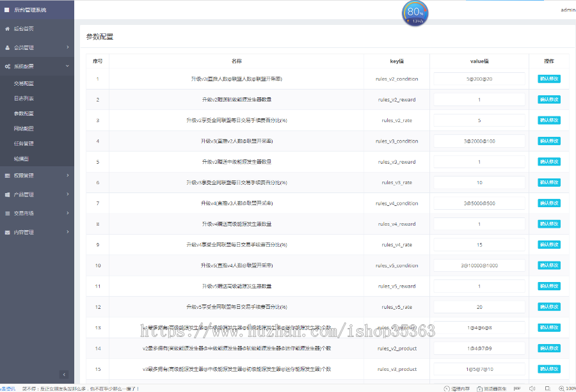
Task: Click 确认修改 for rules_v2_condition
Action: pos(549,79)
